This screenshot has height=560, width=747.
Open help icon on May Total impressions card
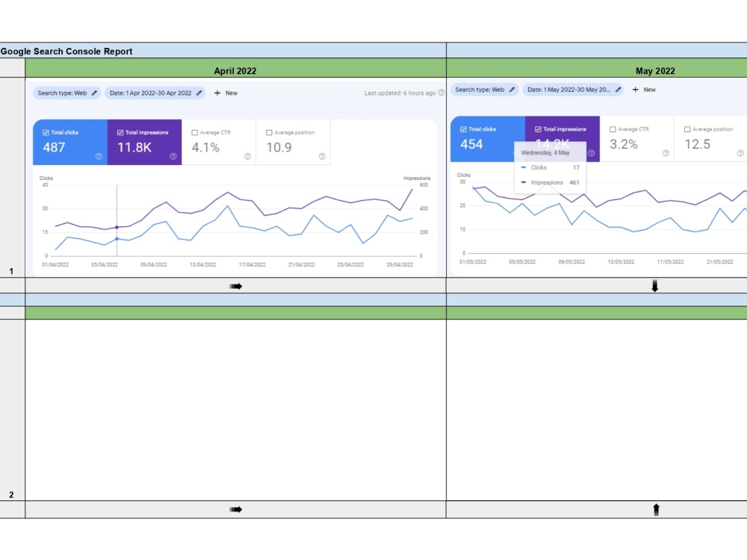tap(591, 153)
